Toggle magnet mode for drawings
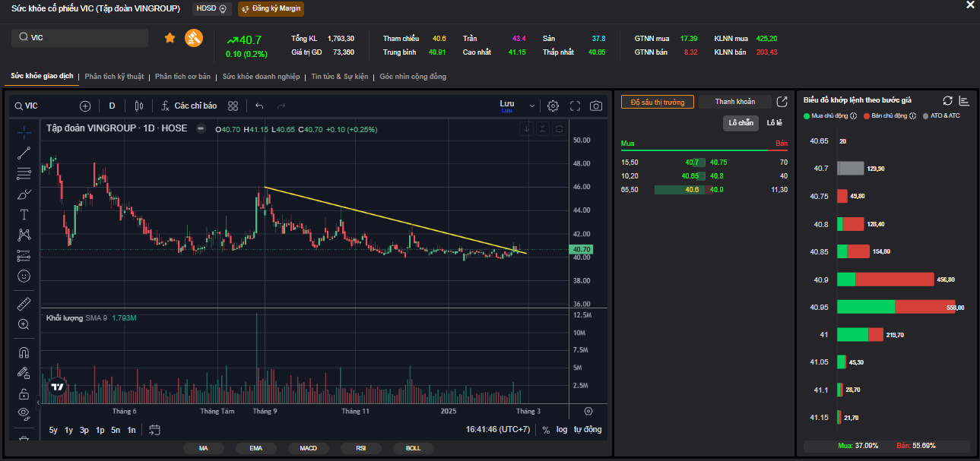 pos(24,352)
